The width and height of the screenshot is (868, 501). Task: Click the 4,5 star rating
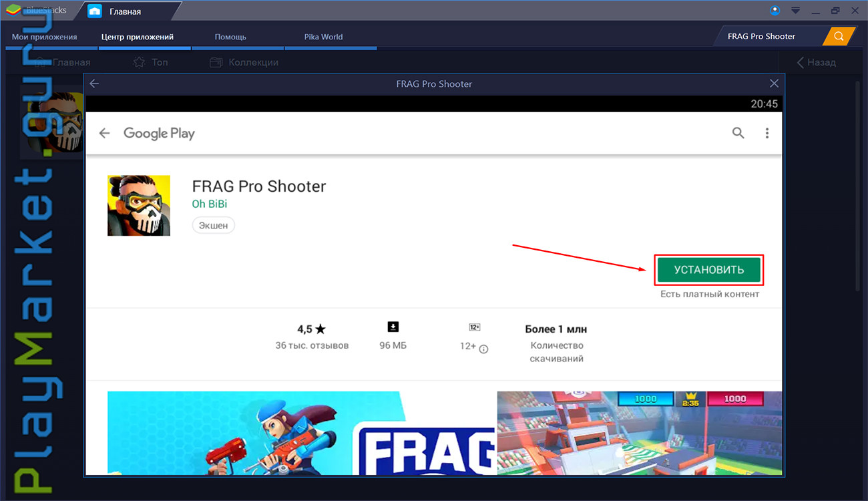coord(311,329)
